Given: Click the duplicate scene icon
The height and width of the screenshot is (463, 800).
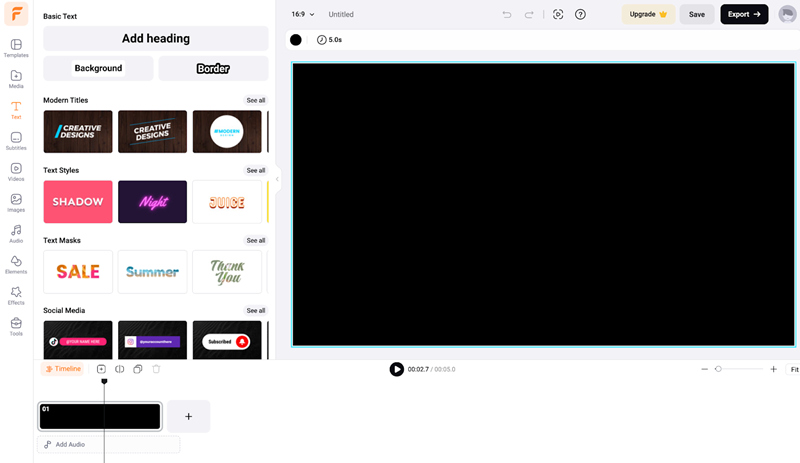Looking at the screenshot, I should pyautogui.click(x=138, y=369).
